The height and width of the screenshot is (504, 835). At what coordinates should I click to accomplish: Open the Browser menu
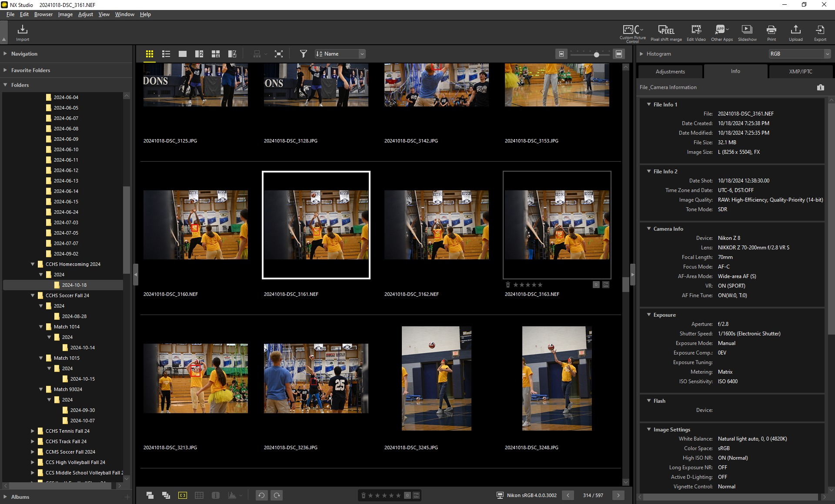[x=43, y=14]
